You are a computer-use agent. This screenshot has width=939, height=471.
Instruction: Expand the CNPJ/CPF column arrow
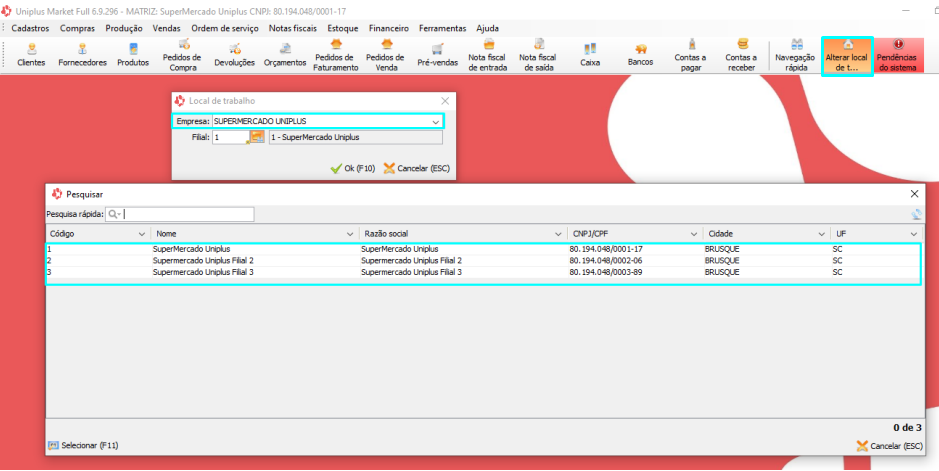693,234
